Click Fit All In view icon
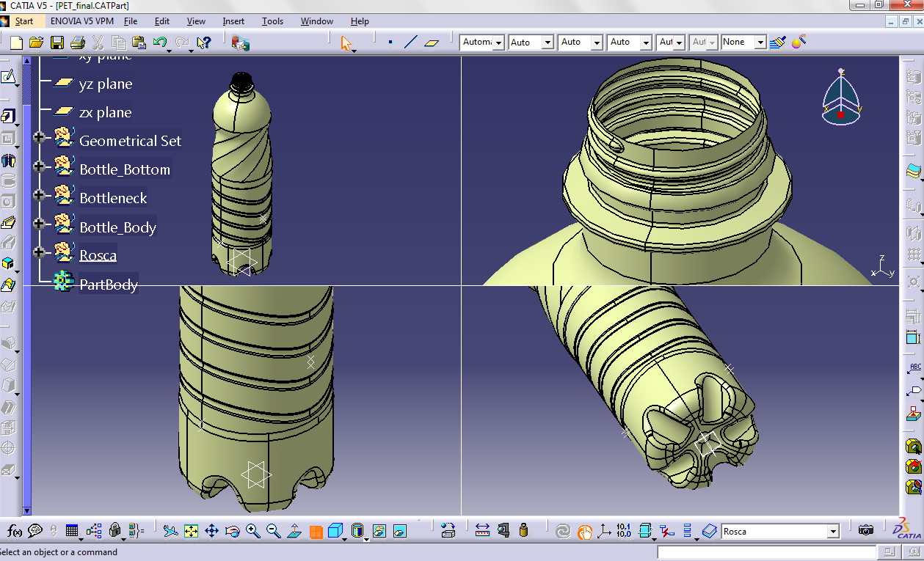Viewport: 924px width, 561px height. coord(191,530)
